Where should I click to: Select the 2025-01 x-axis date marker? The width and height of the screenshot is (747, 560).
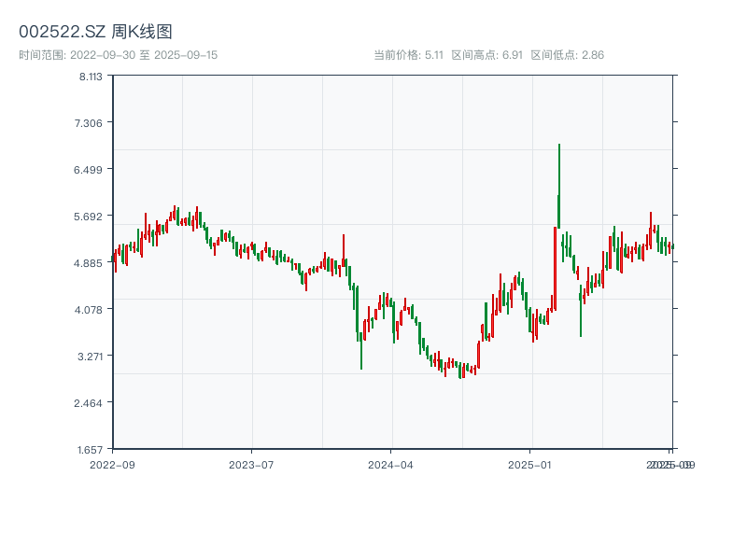(530, 464)
